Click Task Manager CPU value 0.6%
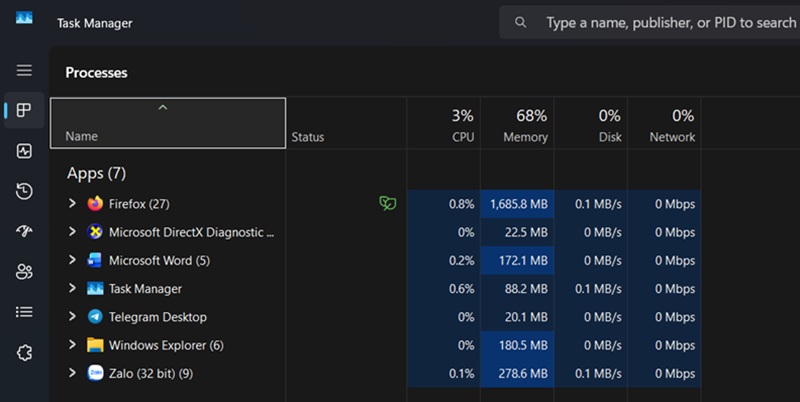The height and width of the screenshot is (402, 800). tap(461, 289)
